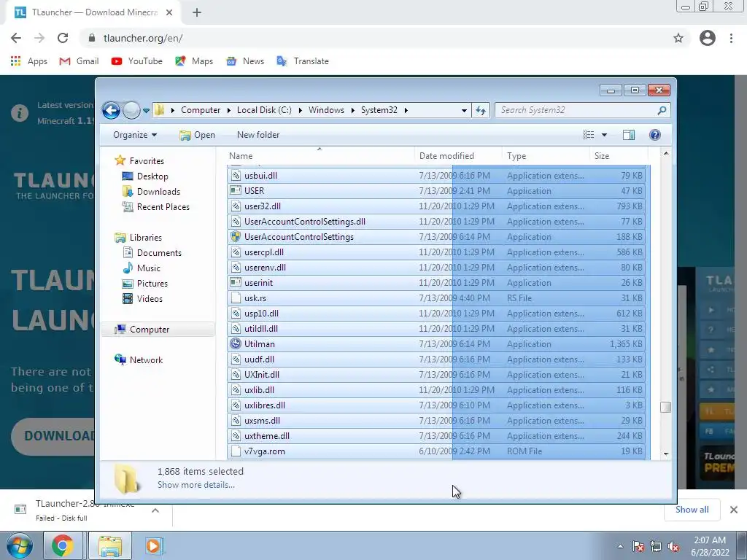
Task: Select the USER application icon
Action: point(236,191)
